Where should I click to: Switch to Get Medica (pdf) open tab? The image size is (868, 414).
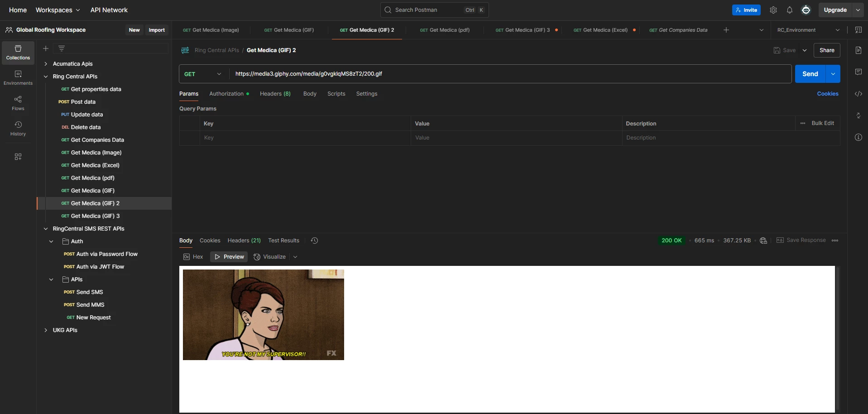click(x=445, y=30)
